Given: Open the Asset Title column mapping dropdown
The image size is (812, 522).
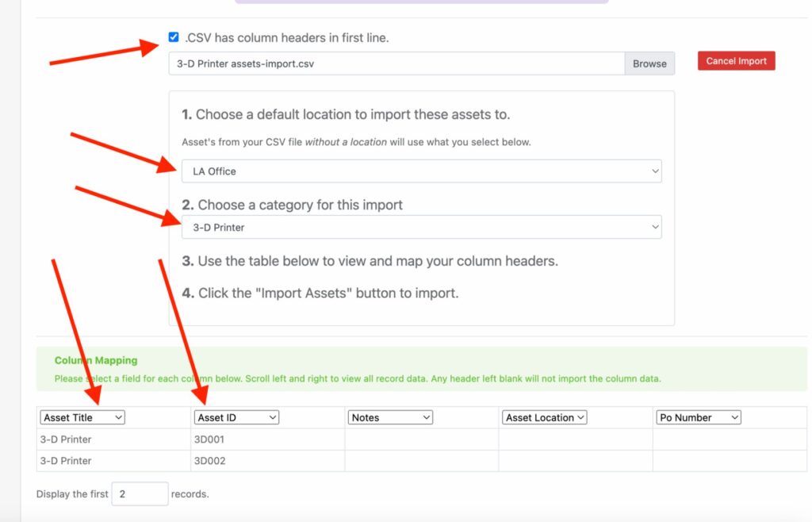Looking at the screenshot, I should (82, 416).
